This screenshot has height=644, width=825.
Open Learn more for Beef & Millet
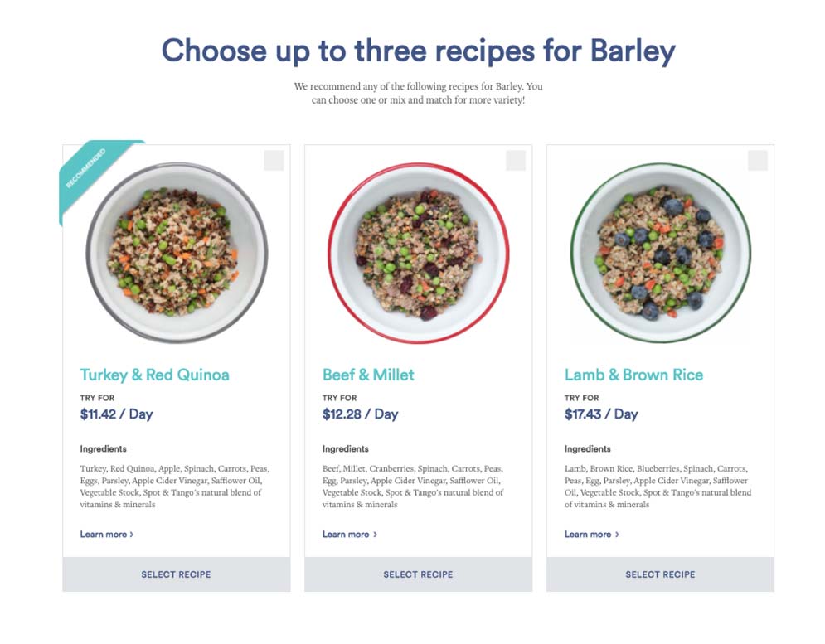point(349,534)
